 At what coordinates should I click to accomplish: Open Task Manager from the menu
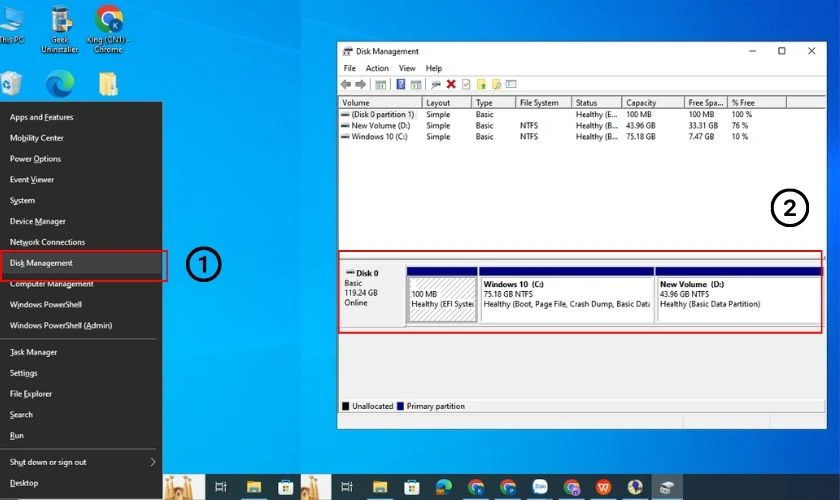coord(81,352)
